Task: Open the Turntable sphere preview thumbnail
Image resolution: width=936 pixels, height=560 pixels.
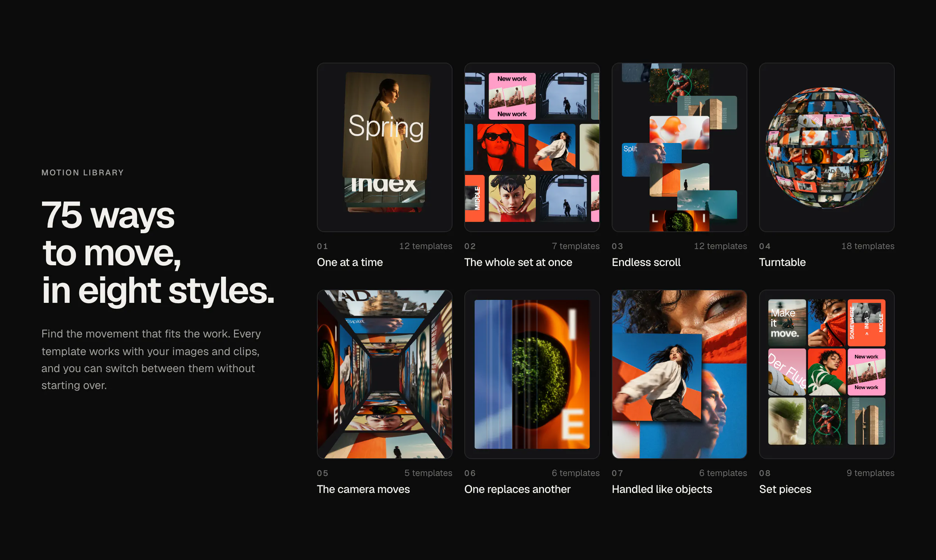Action: (x=827, y=147)
